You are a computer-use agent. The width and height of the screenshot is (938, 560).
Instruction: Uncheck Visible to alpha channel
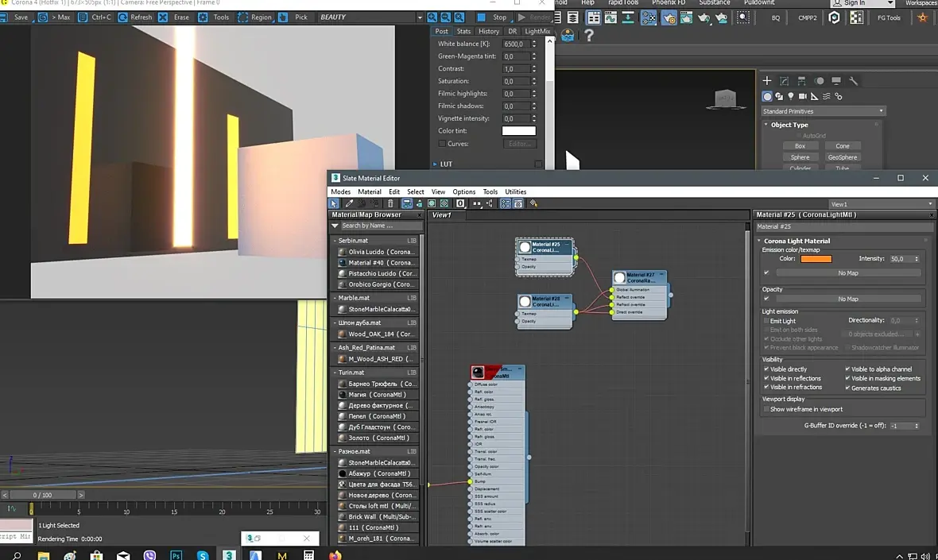point(847,369)
